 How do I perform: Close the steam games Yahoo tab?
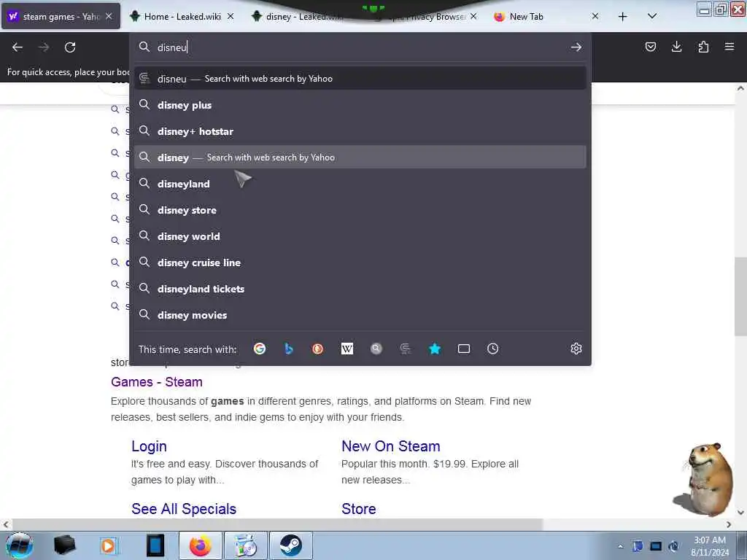point(109,16)
